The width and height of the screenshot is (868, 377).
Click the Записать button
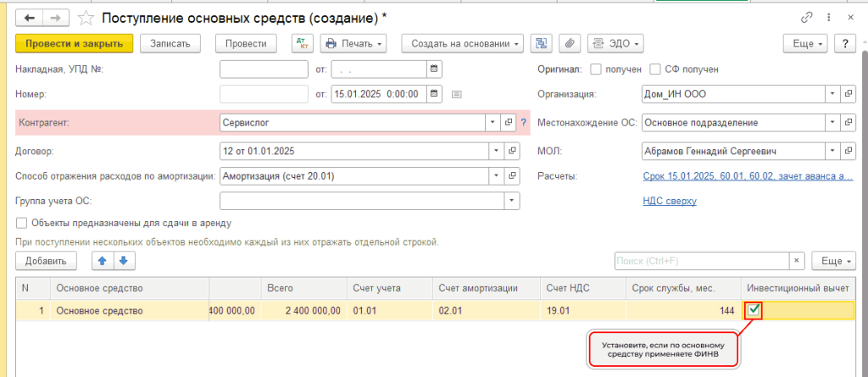(x=170, y=44)
